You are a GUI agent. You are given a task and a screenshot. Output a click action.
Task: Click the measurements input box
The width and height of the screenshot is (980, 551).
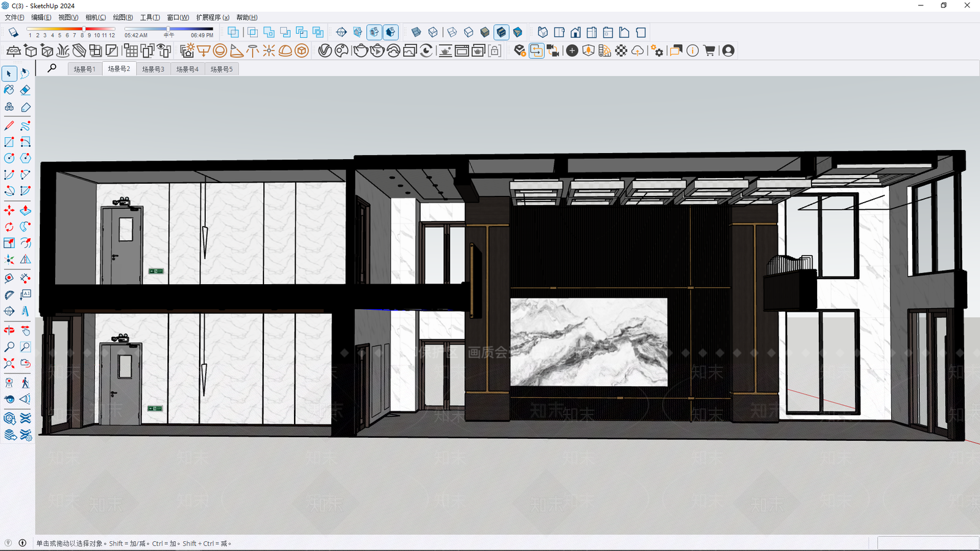click(928, 543)
